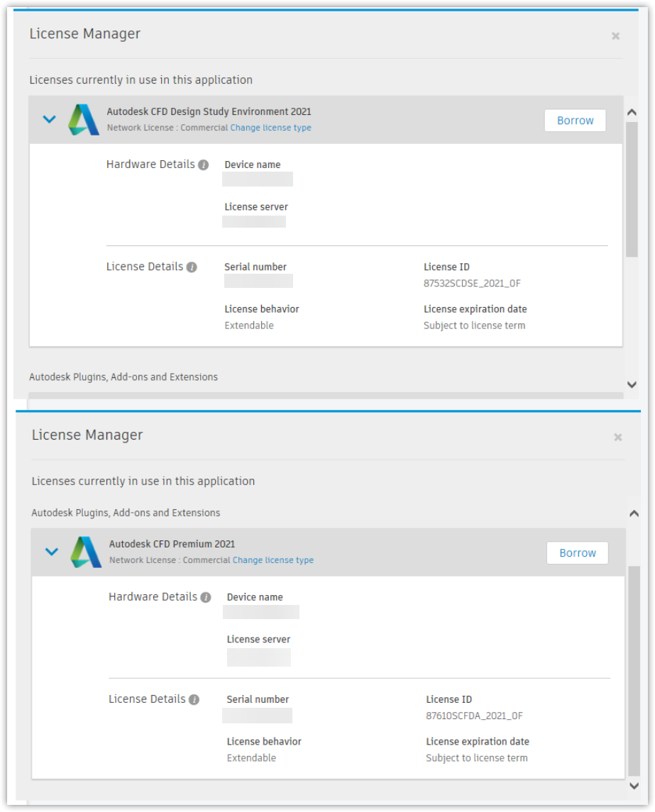Change license type for CFD Design Study Environment

(270, 128)
